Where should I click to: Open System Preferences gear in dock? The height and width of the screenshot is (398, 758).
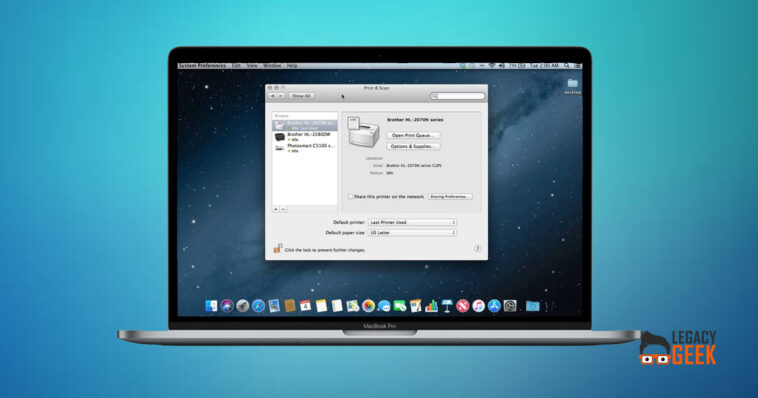click(510, 306)
